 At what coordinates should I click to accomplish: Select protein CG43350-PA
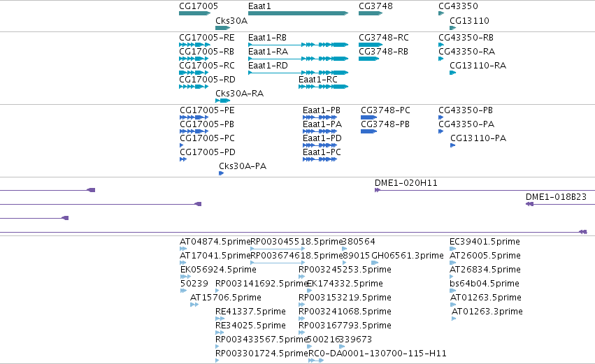click(441, 131)
